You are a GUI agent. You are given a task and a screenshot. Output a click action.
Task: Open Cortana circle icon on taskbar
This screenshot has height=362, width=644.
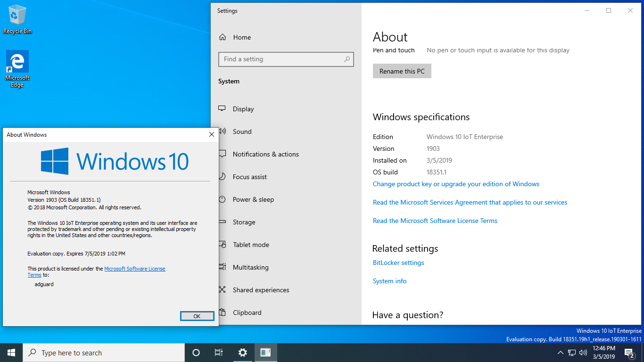pos(196,353)
